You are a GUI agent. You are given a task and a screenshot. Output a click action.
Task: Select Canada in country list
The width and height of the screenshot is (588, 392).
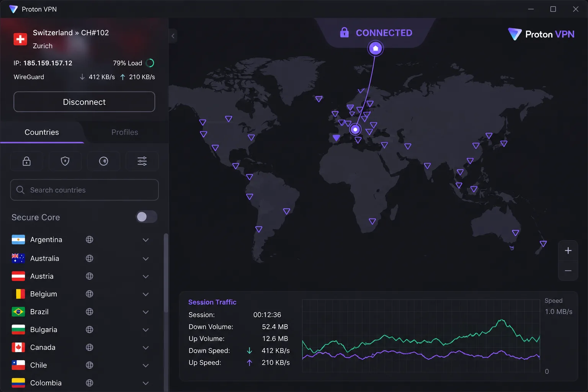click(x=43, y=347)
